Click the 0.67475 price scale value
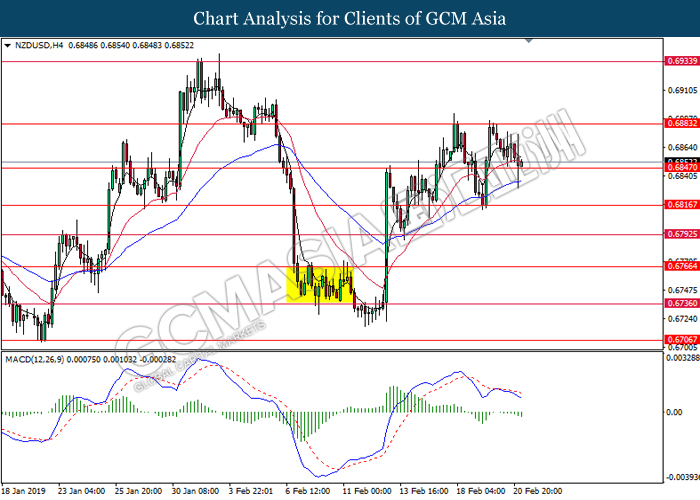This screenshot has width=700, height=500. coord(682,290)
